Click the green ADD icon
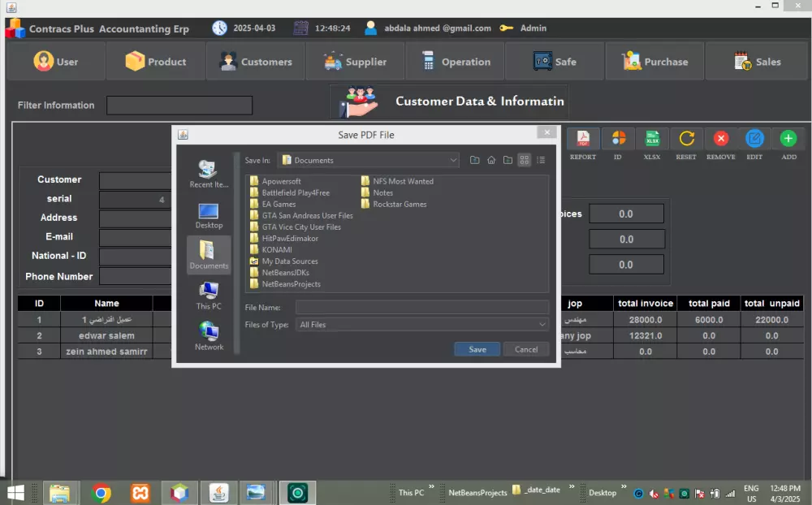This screenshot has height=505, width=812. pyautogui.click(x=788, y=136)
